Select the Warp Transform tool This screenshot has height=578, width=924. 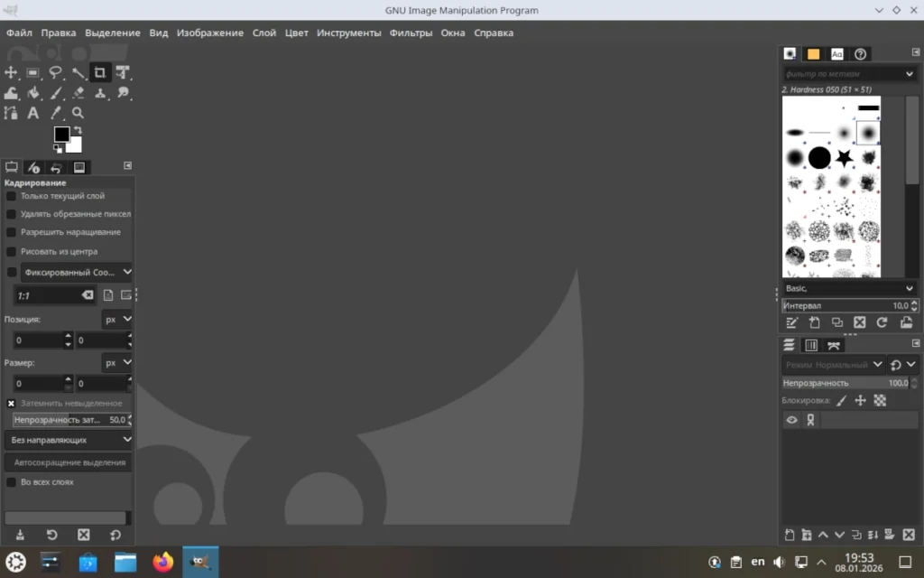11,93
